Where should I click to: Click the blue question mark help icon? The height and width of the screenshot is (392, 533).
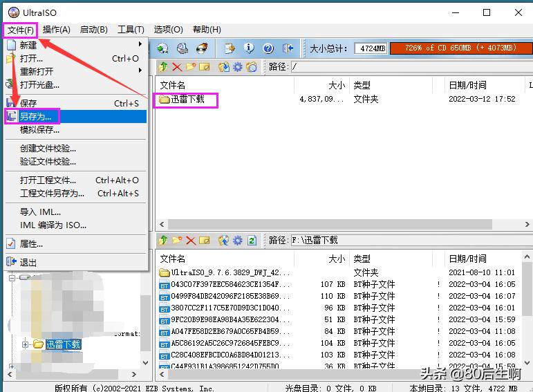(x=268, y=48)
